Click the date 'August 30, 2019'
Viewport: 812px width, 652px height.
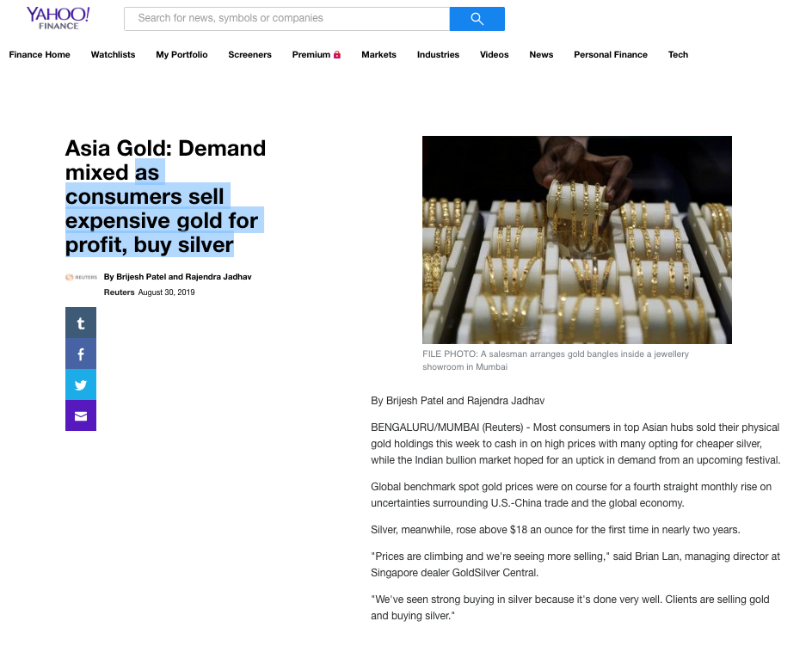point(166,292)
